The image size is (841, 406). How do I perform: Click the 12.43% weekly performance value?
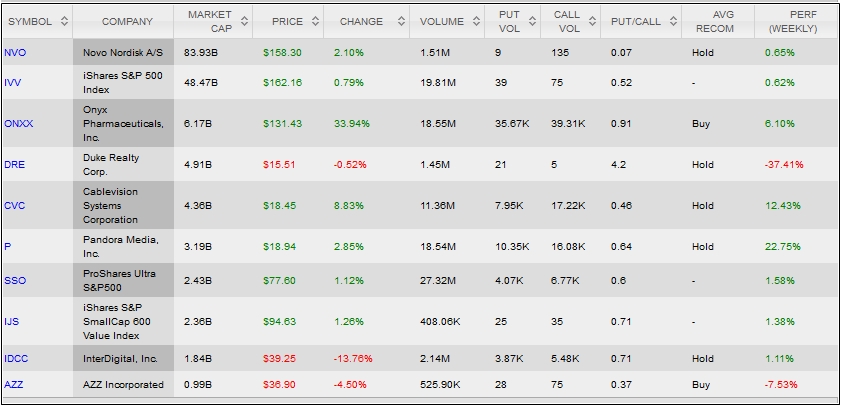click(x=783, y=205)
